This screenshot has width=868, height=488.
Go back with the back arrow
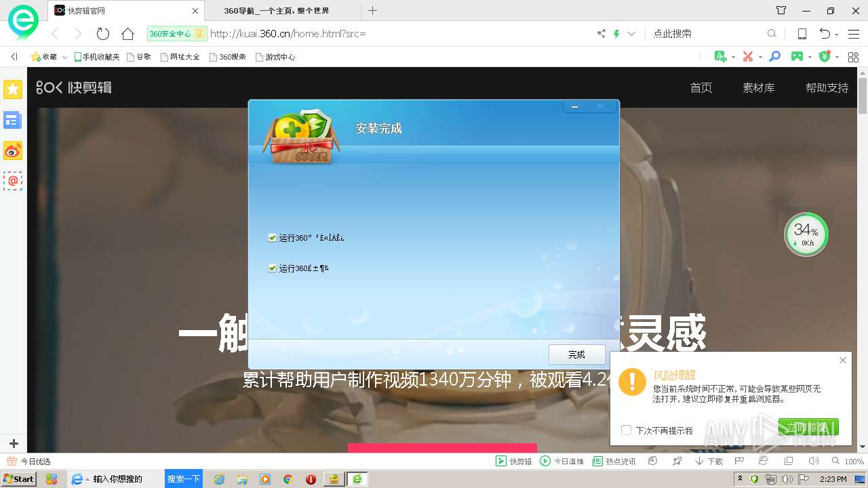(56, 34)
